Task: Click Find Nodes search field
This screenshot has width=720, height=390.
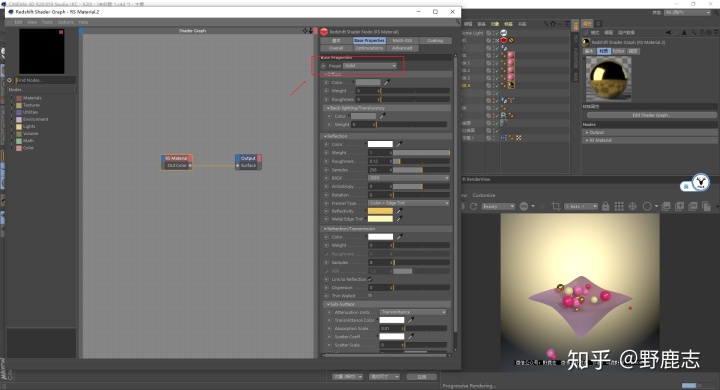Action: coord(45,80)
